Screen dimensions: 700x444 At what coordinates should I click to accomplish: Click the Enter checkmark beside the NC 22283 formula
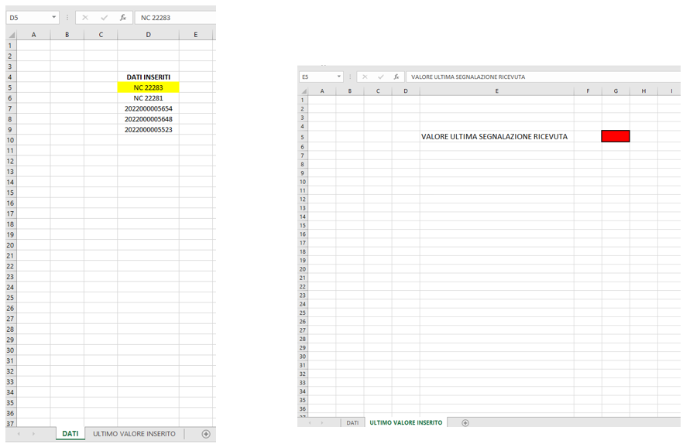[x=103, y=18]
